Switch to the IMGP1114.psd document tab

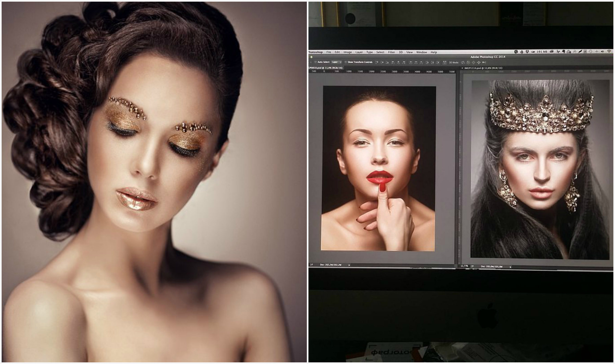pyautogui.click(x=483, y=68)
